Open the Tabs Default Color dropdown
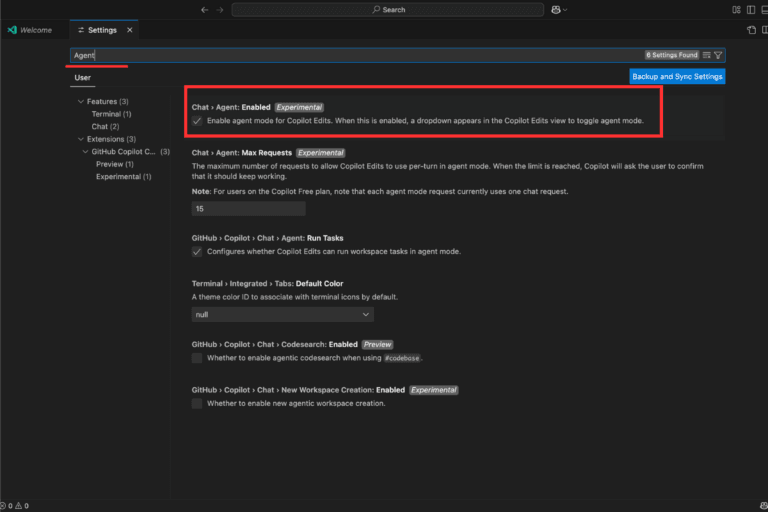 (282, 314)
